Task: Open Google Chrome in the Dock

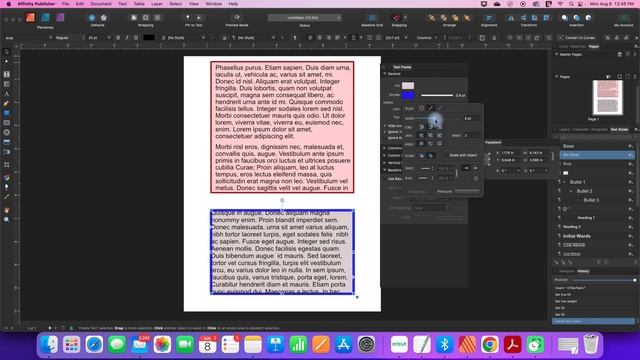Action: [x=490, y=345]
